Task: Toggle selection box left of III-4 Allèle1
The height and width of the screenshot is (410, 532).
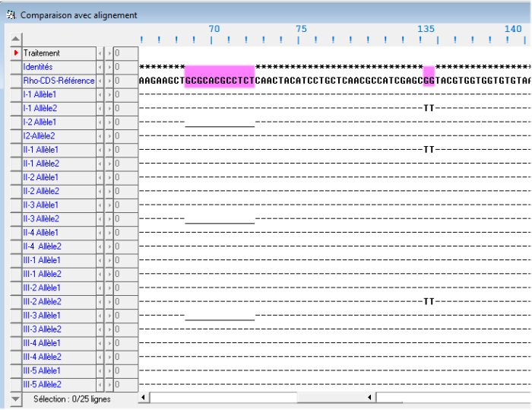Action: click(17, 343)
